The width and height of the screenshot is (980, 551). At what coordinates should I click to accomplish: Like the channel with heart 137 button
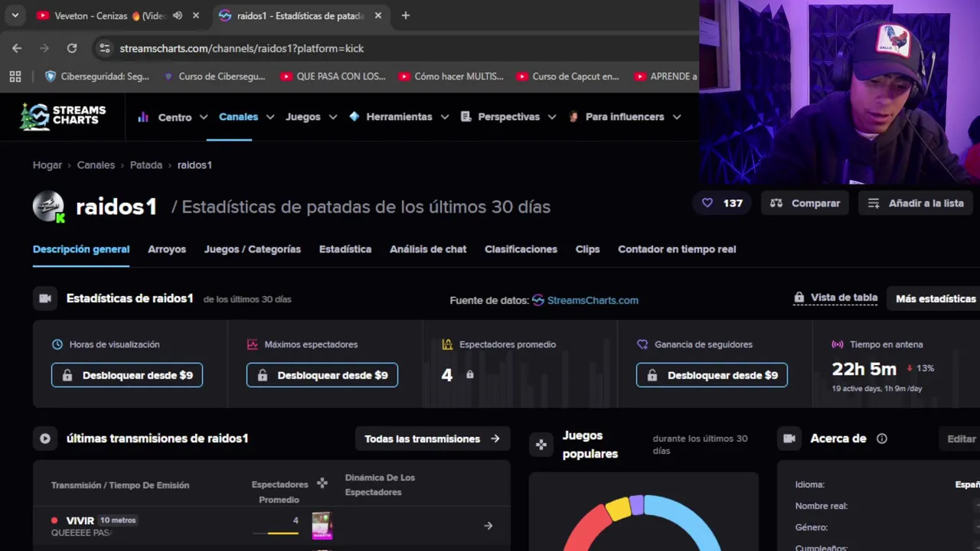pos(722,203)
